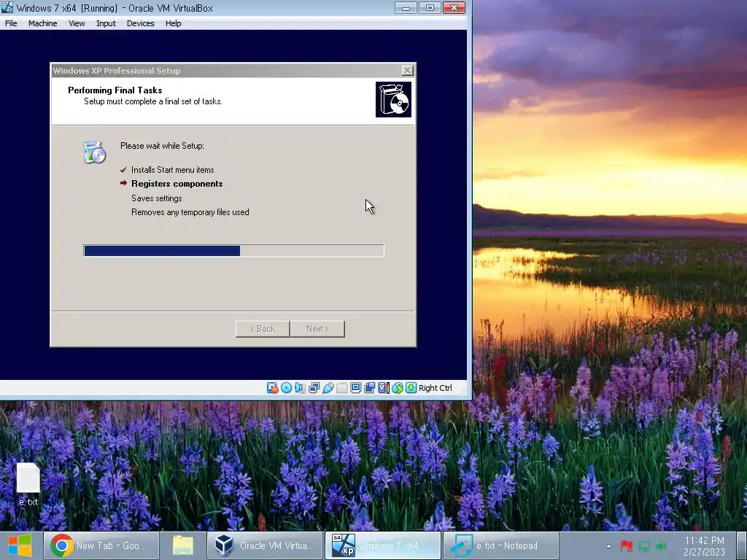Open the Input menu

pyautogui.click(x=106, y=23)
